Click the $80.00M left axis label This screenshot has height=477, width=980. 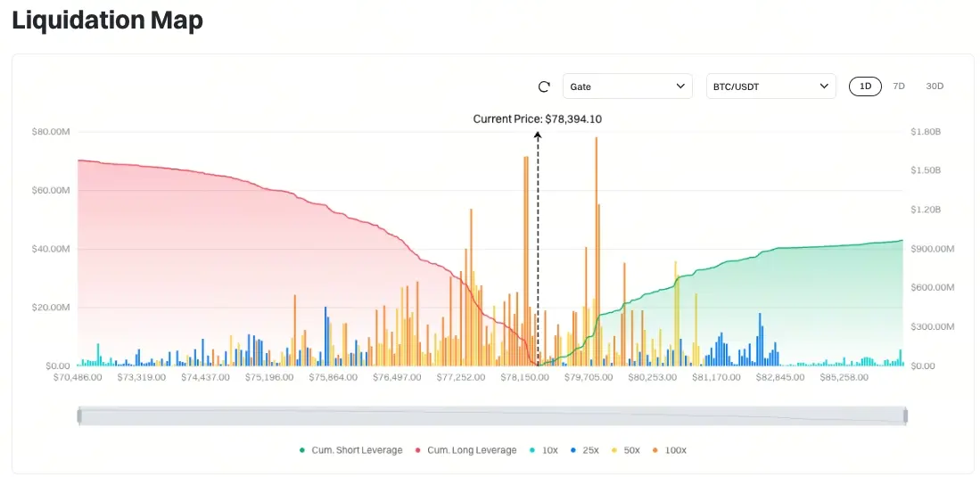[51, 132]
